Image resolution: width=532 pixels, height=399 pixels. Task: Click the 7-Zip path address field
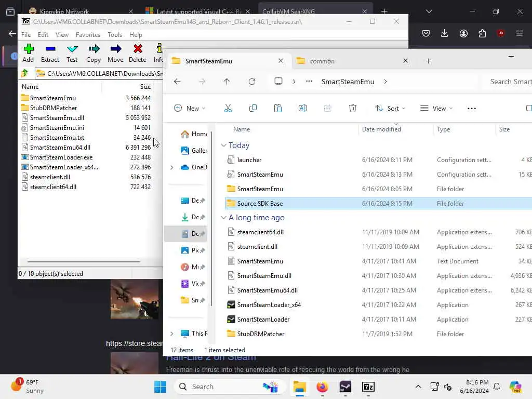[99, 74]
